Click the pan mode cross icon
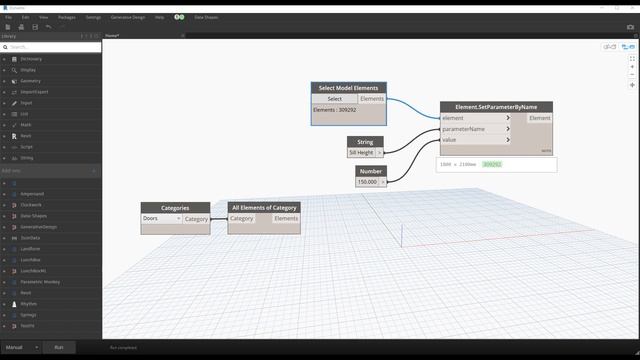The height and width of the screenshot is (360, 640). pos(632,85)
